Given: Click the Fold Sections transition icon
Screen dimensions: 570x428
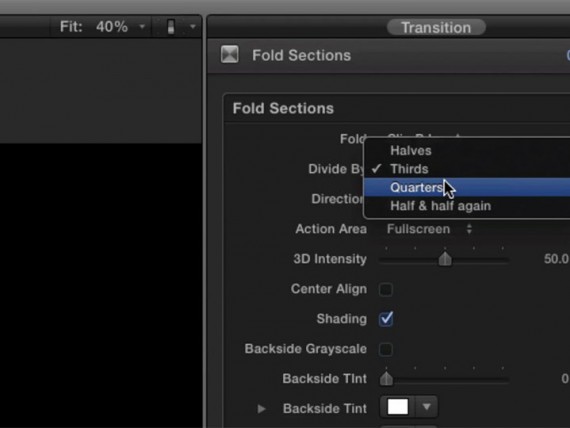Looking at the screenshot, I should (230, 55).
